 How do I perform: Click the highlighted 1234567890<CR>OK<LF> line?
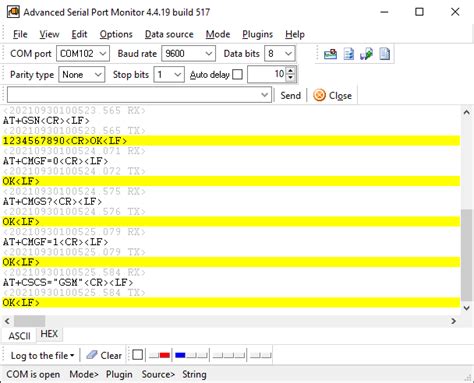pos(231,141)
